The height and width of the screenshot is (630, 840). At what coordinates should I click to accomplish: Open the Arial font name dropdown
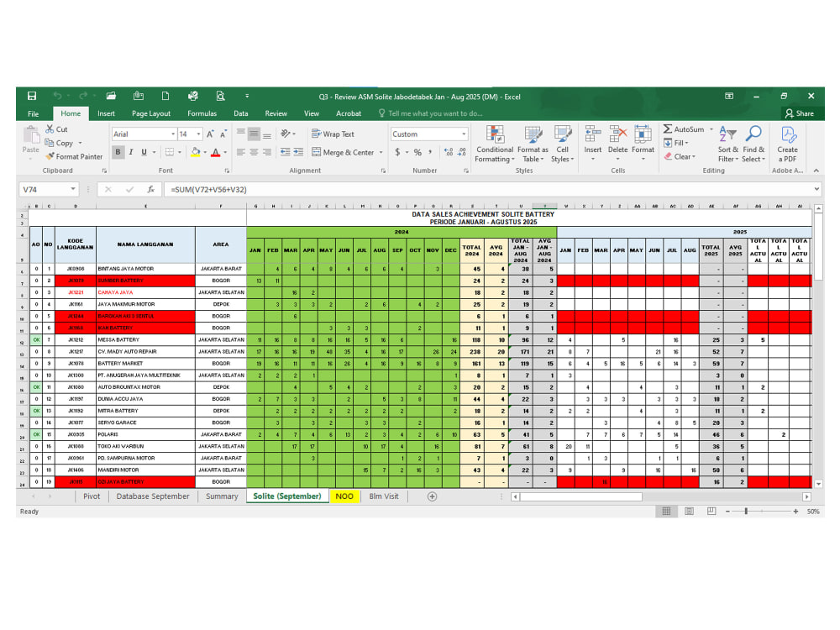pos(173,134)
